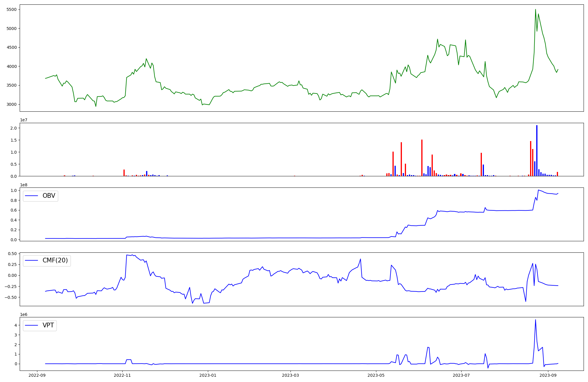Click the 2023-05 x-axis date label
Viewport: 588px width, 382px height.
point(376,375)
